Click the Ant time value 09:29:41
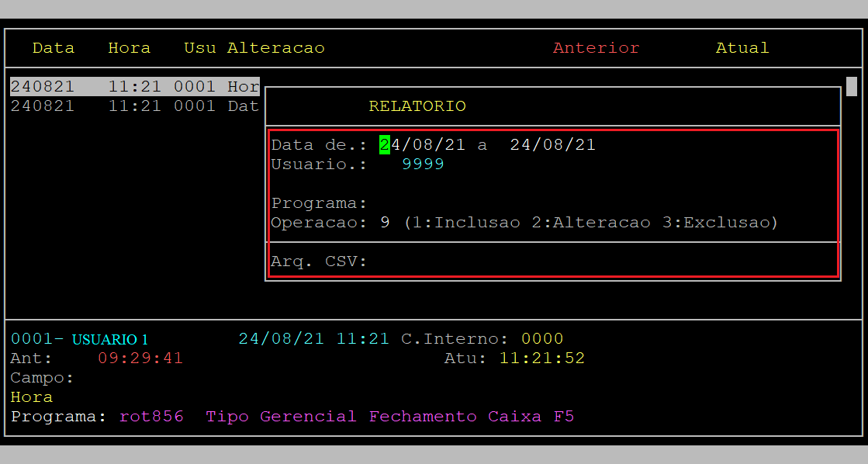Image resolution: width=868 pixels, height=464 pixels. point(140,358)
